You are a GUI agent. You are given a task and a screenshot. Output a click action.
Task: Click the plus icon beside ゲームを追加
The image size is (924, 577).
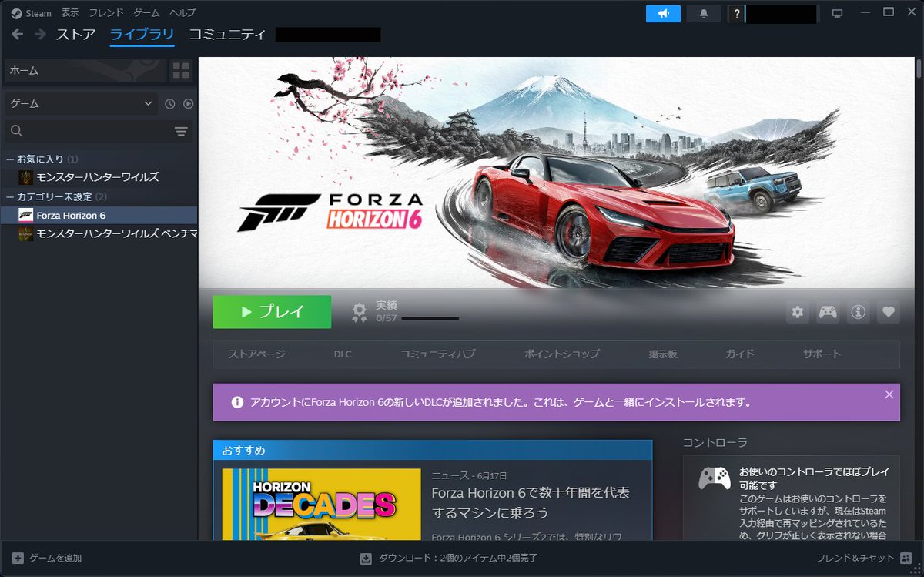[18, 558]
